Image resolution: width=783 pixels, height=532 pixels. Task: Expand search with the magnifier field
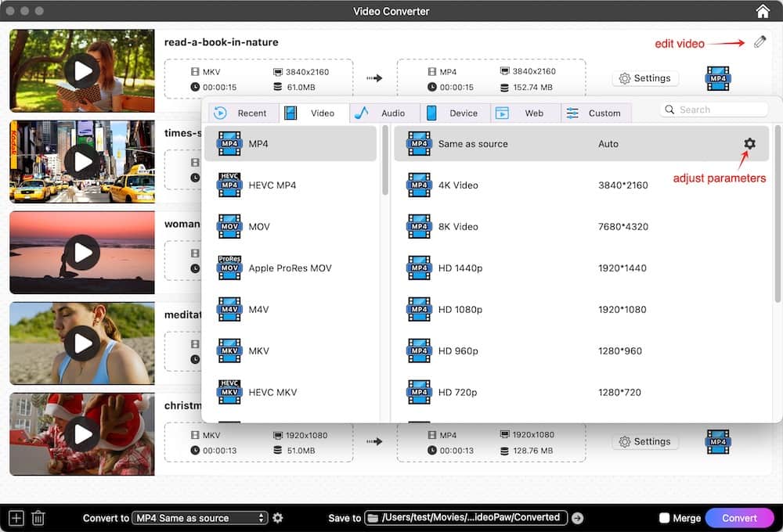(713, 110)
